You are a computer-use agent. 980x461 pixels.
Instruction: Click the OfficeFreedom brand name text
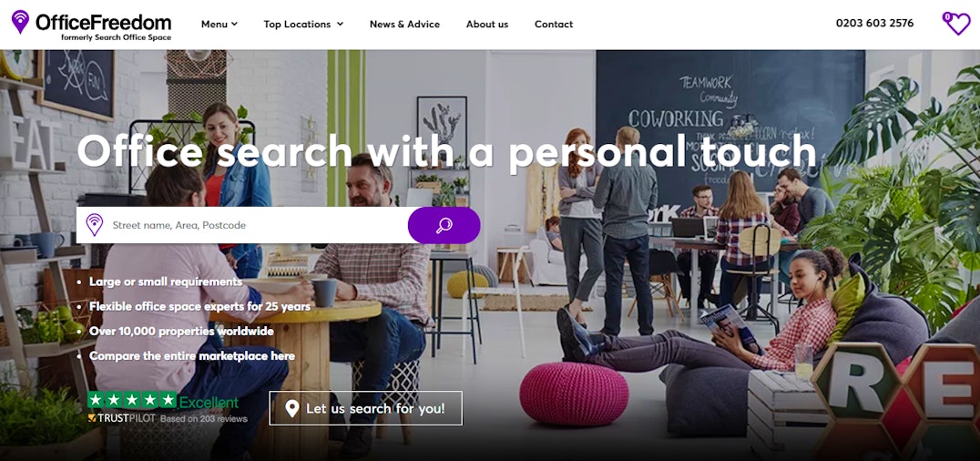[x=103, y=23]
